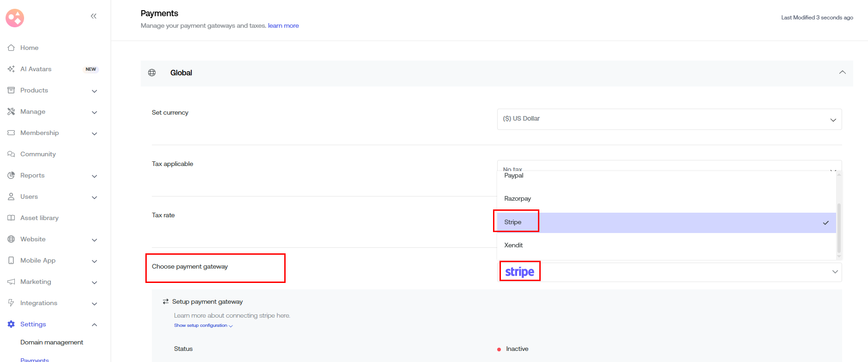Pick the highlighted Stripe option
This screenshot has height=362, width=868.
tap(513, 222)
